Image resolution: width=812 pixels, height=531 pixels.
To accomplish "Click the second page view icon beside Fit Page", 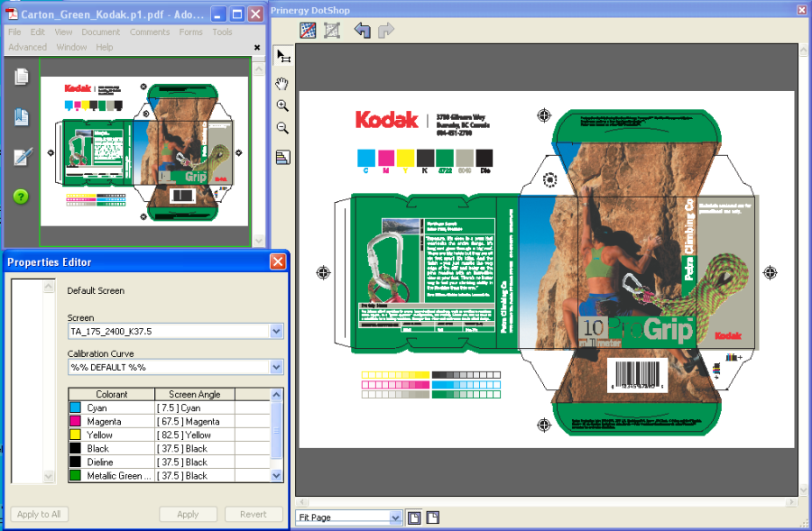I will click(x=433, y=517).
